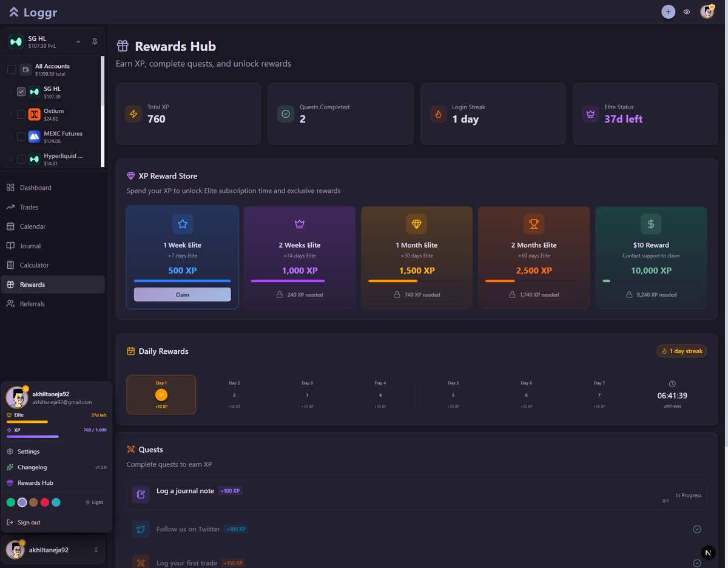Open Changelog in the profile menu
This screenshot has height=568, width=728.
(56, 467)
